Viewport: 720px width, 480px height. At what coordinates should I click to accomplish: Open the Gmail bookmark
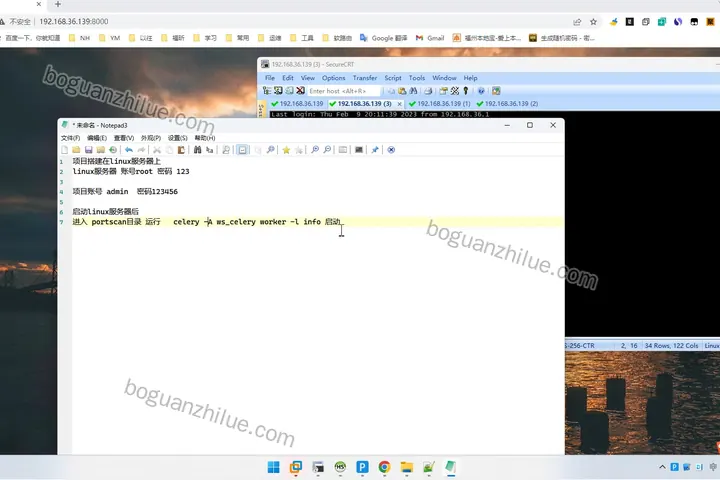click(x=430, y=38)
